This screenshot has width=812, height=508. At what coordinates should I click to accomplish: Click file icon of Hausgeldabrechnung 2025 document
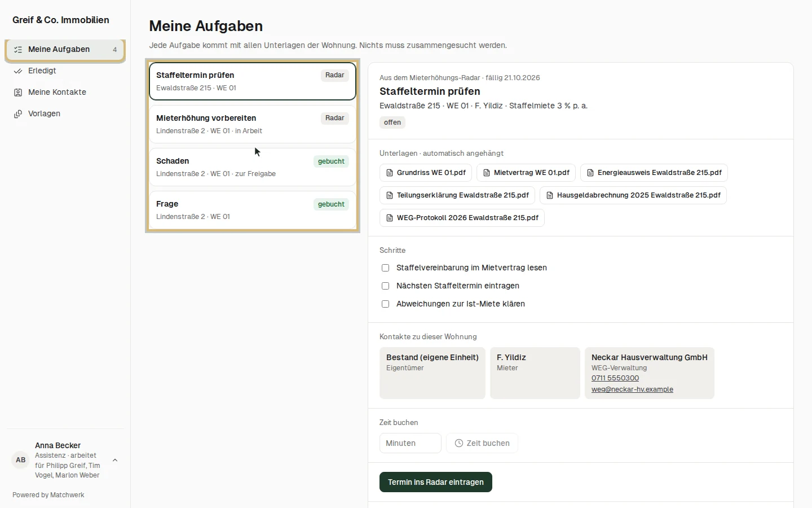pyautogui.click(x=550, y=195)
